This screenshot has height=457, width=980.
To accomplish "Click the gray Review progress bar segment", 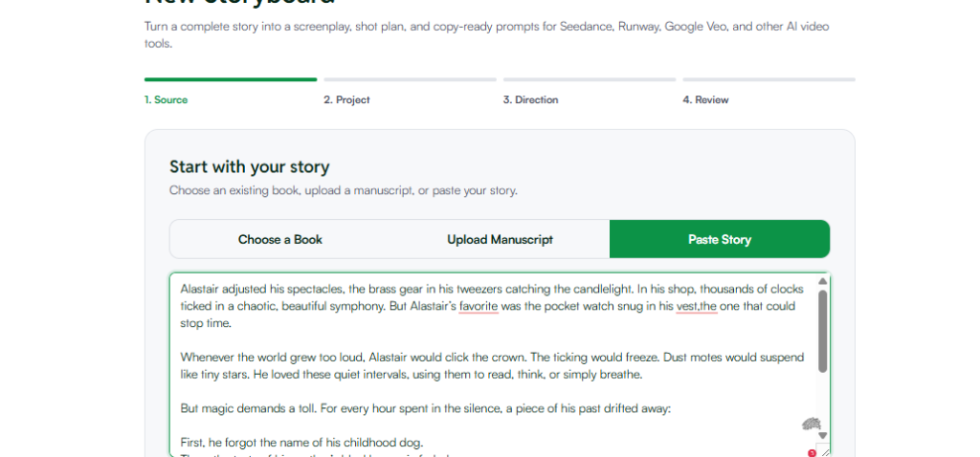I will 768,79.
